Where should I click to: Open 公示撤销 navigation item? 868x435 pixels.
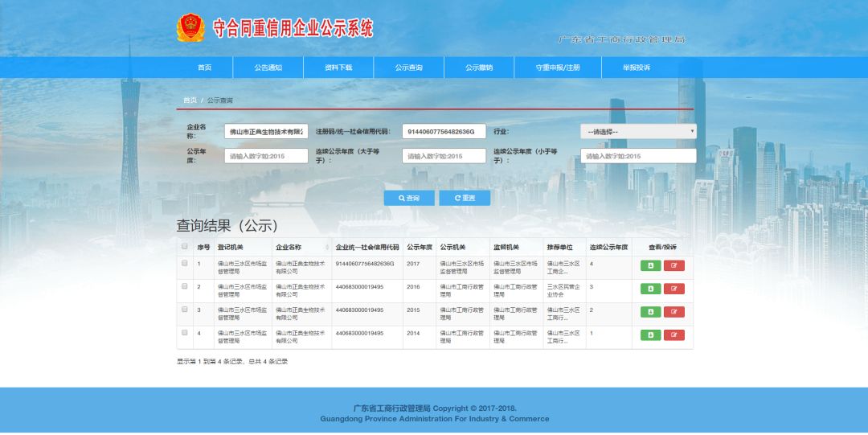click(x=479, y=68)
